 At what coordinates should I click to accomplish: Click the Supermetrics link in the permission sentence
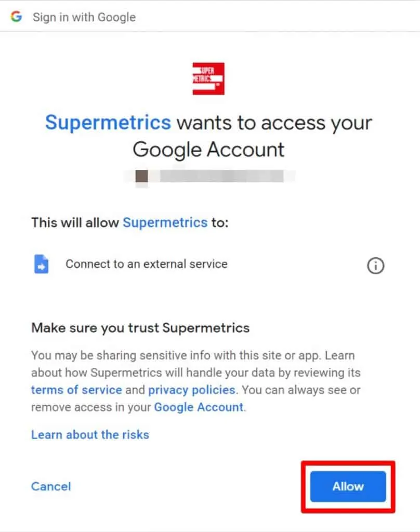(x=165, y=222)
